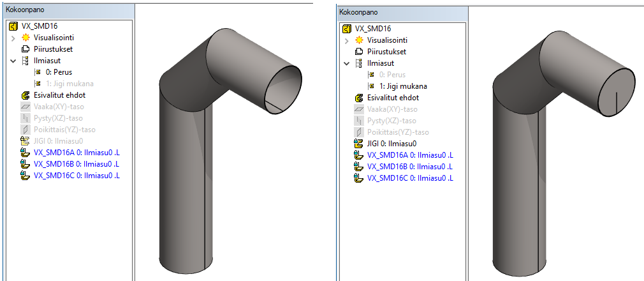Click the Piirustukset icon in the left tree
The height and width of the screenshot is (281, 644).
tap(26, 49)
